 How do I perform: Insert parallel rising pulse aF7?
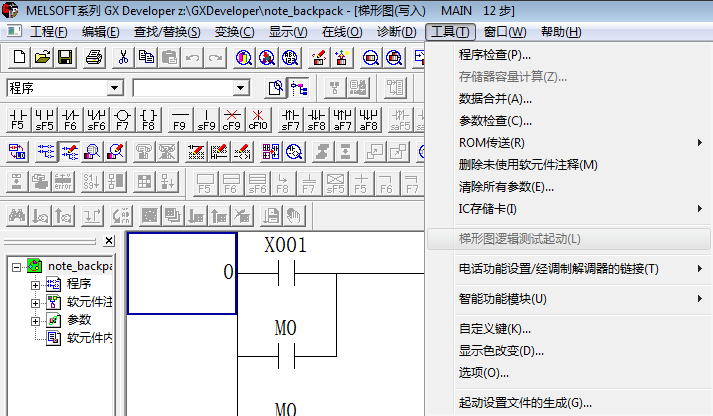tap(342, 120)
